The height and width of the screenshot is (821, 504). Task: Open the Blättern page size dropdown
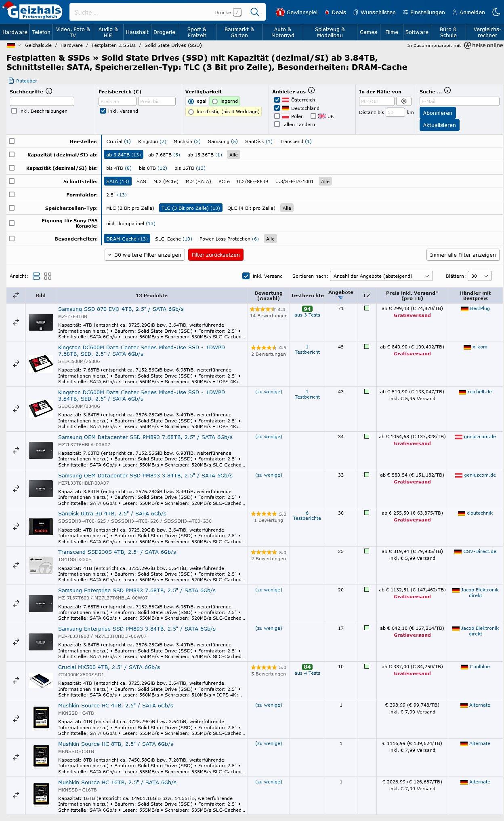pos(480,276)
